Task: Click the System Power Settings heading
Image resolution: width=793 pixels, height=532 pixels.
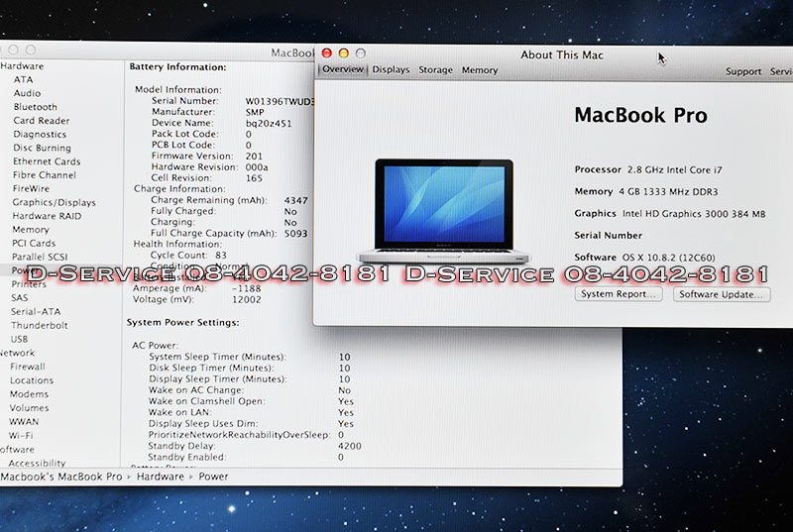Action: click(x=182, y=322)
